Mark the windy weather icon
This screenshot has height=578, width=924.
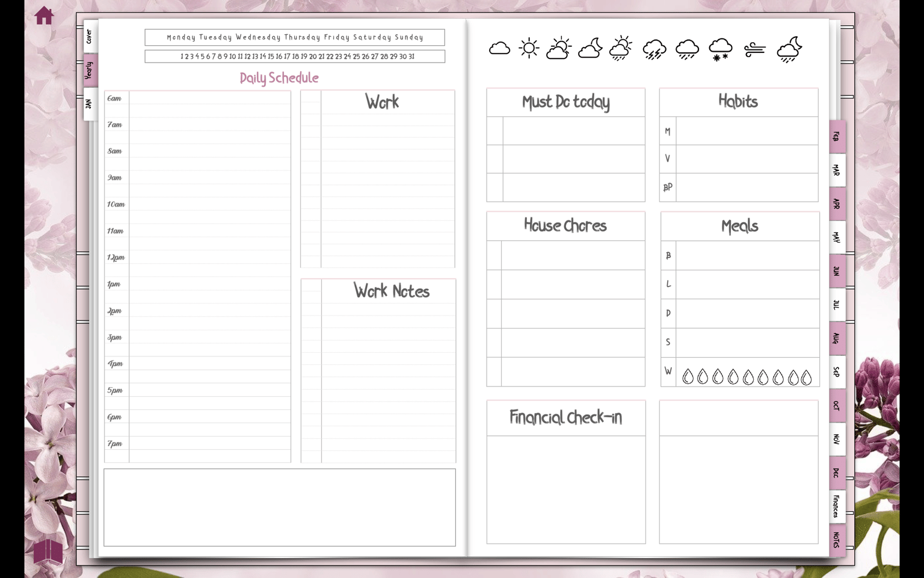(754, 49)
